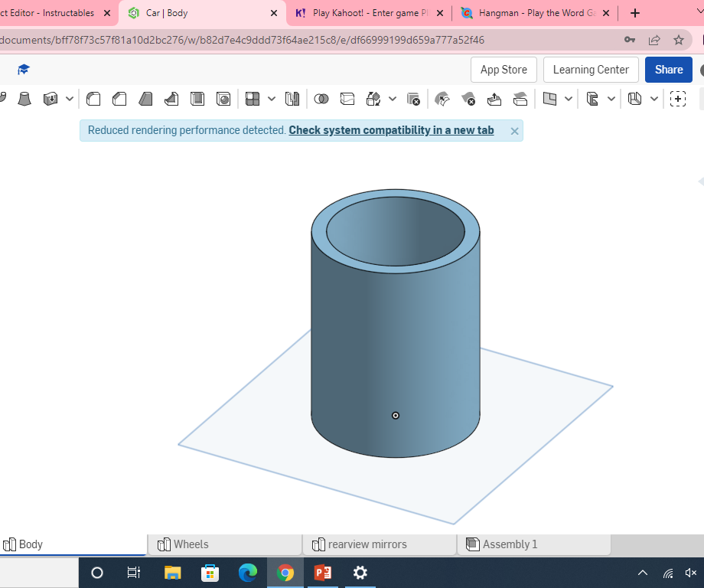This screenshot has height=588, width=704.
Task: Expand the Transform tool dropdown arrow
Action: (393, 99)
